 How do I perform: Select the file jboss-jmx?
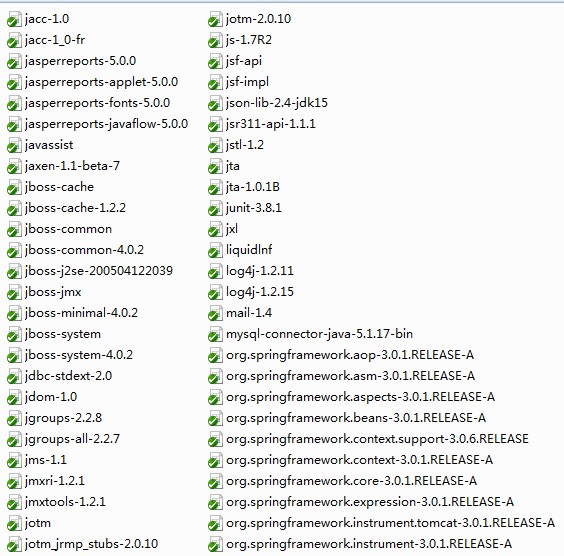coord(53,292)
